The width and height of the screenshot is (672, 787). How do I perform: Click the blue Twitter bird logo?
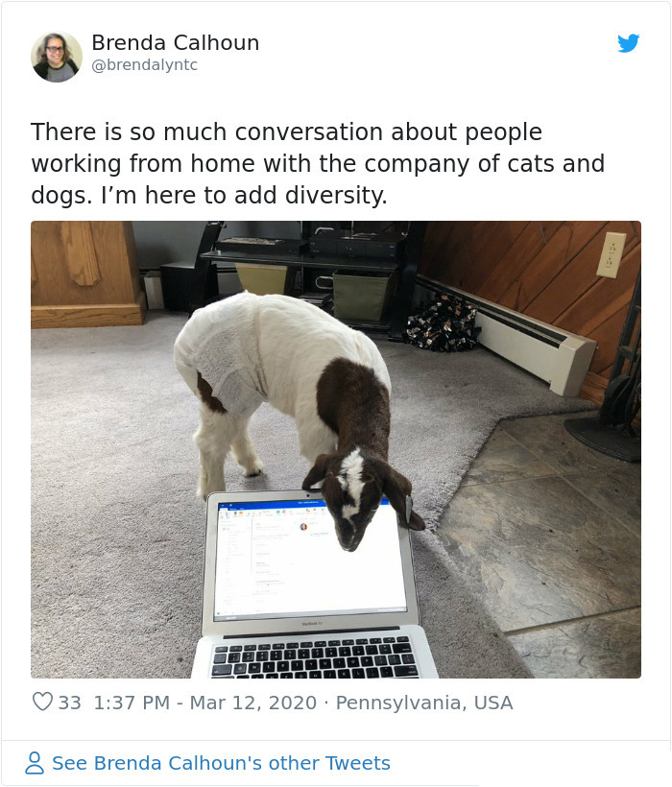click(x=629, y=43)
